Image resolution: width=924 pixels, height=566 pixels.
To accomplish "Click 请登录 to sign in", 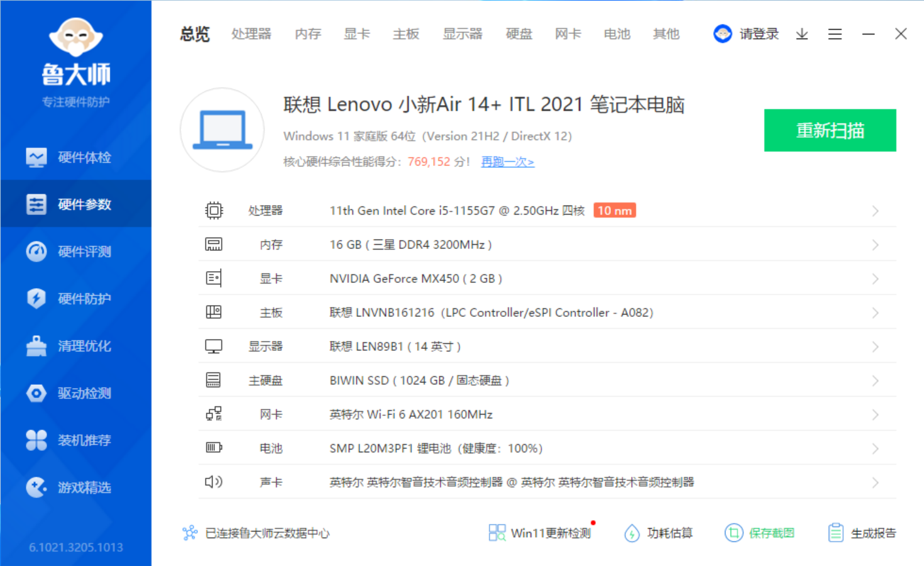I will (759, 34).
